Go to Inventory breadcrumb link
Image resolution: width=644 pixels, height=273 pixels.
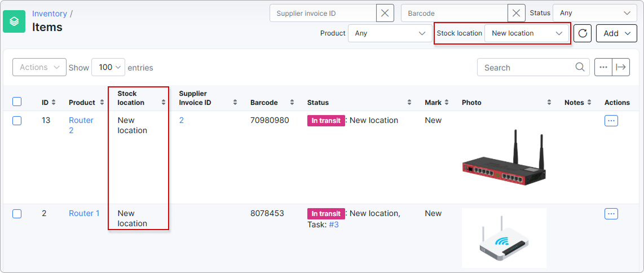coord(49,14)
